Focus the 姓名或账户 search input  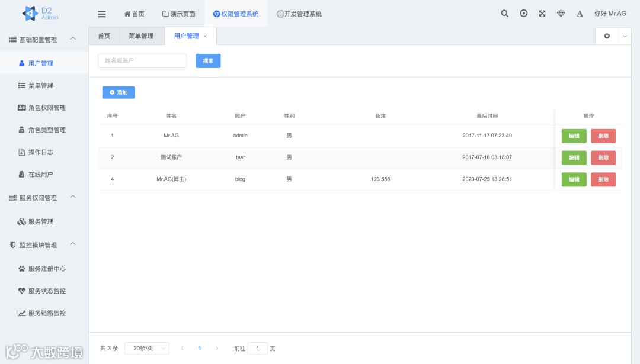[x=142, y=61]
